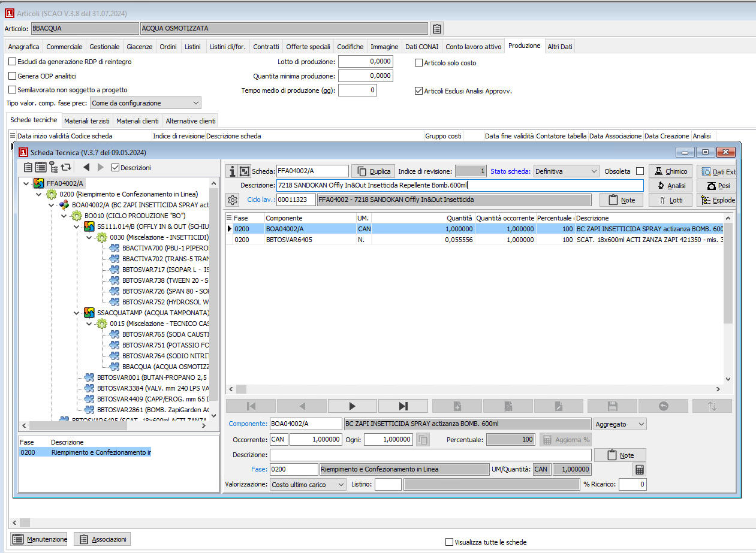The image size is (756, 553).
Task: Click the FFA04002/A puzzle icon in tree
Action: pyautogui.click(x=38, y=183)
